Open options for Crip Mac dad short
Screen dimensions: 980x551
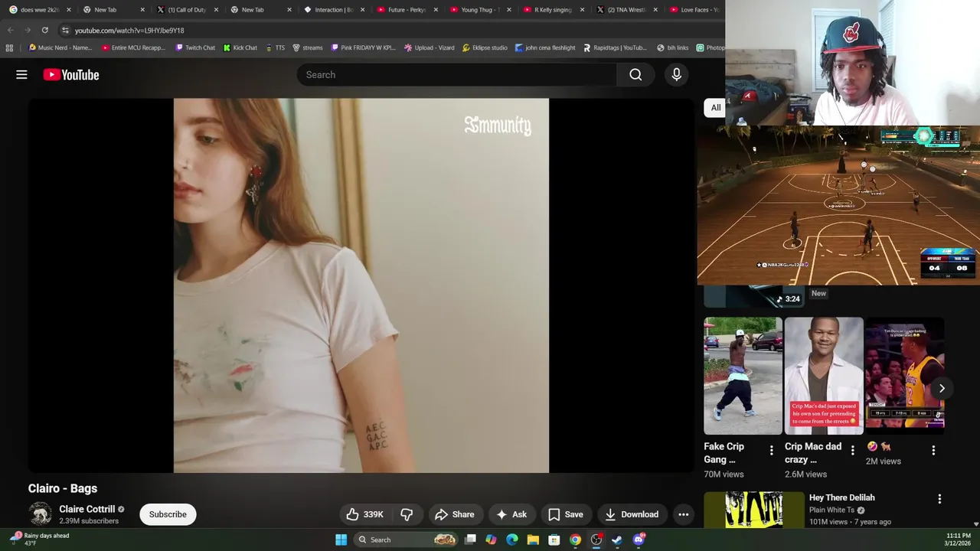pyautogui.click(x=852, y=451)
